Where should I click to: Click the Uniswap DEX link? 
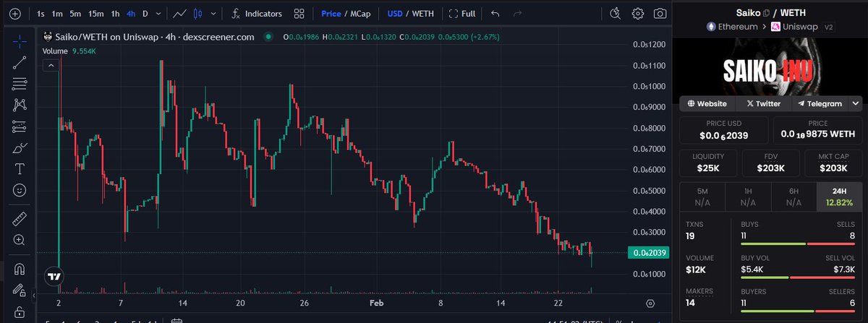[795, 26]
